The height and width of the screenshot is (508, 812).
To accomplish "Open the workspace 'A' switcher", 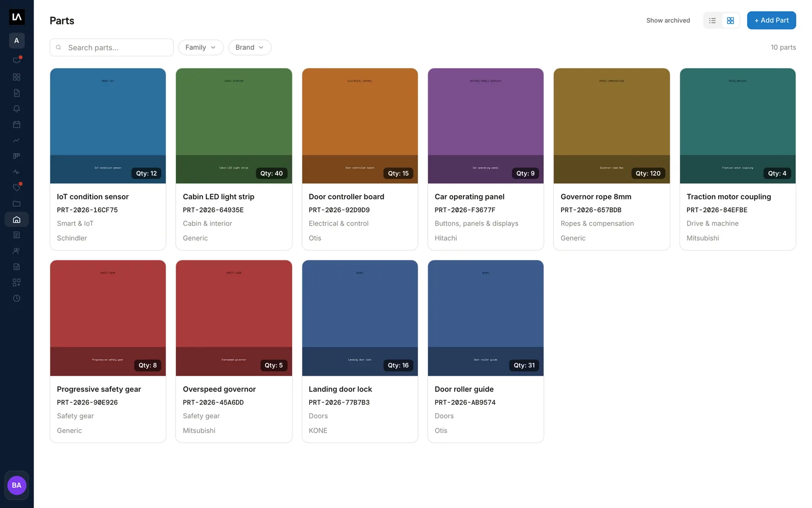I will 17,41.
